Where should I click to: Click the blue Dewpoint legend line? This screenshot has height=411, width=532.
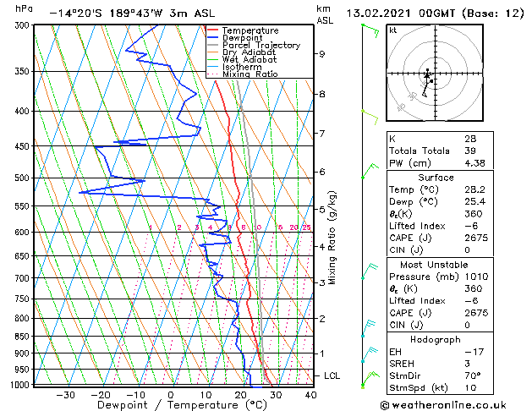(213, 37)
